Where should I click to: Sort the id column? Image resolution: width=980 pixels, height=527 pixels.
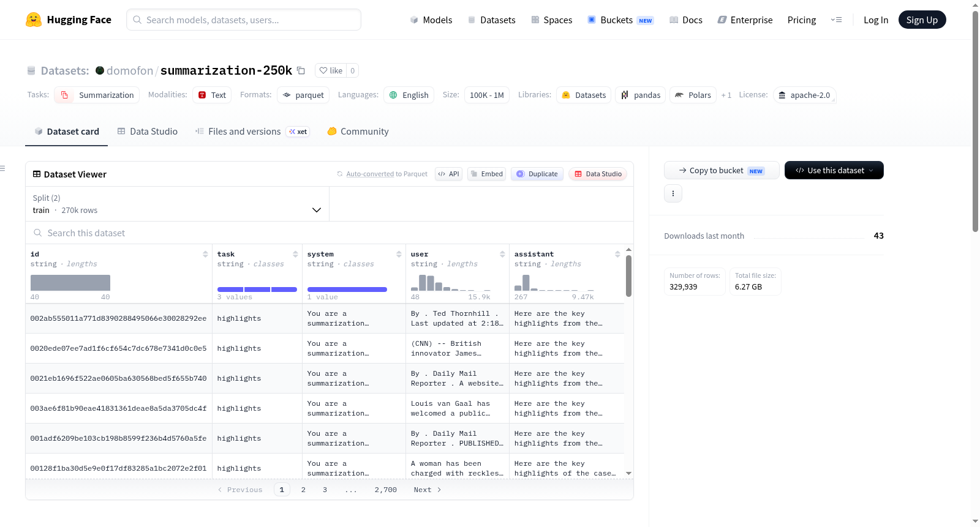click(205, 254)
